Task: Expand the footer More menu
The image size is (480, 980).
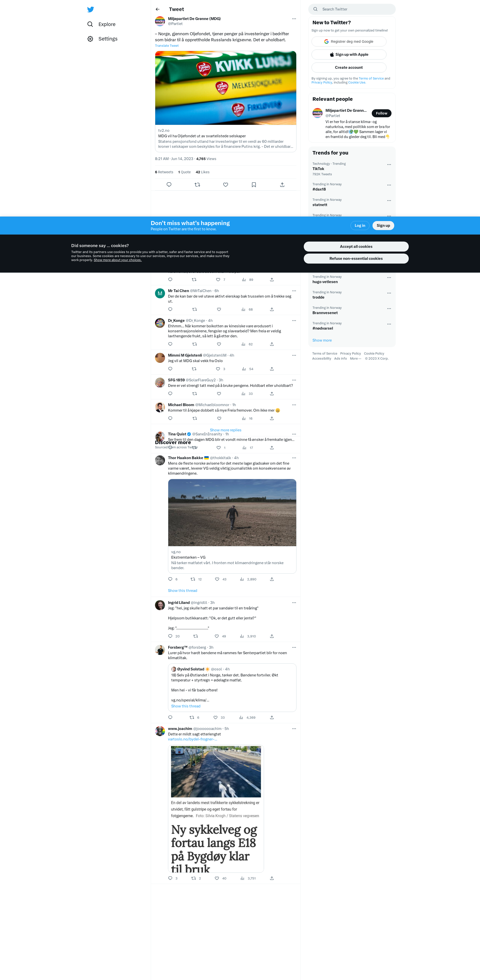Action: (x=356, y=359)
